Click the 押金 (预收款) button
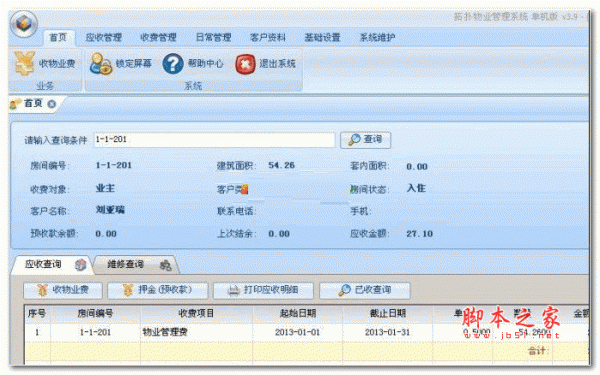This screenshot has height=375, width=600. click(x=158, y=290)
